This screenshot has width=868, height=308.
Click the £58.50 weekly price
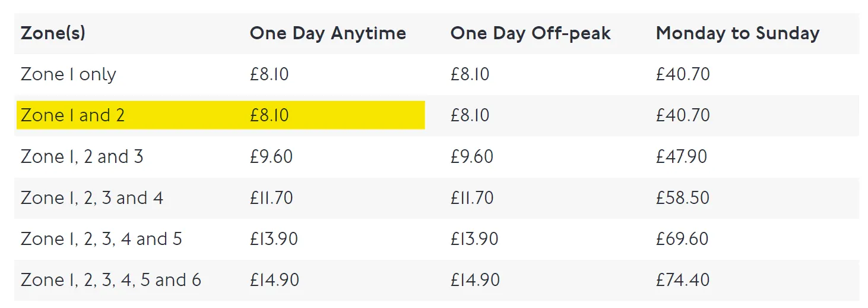(683, 197)
